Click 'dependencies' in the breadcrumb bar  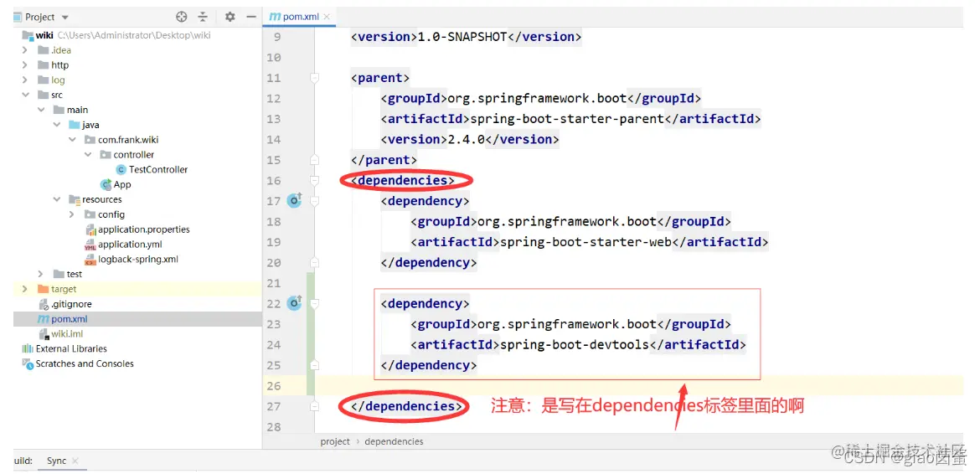394,441
